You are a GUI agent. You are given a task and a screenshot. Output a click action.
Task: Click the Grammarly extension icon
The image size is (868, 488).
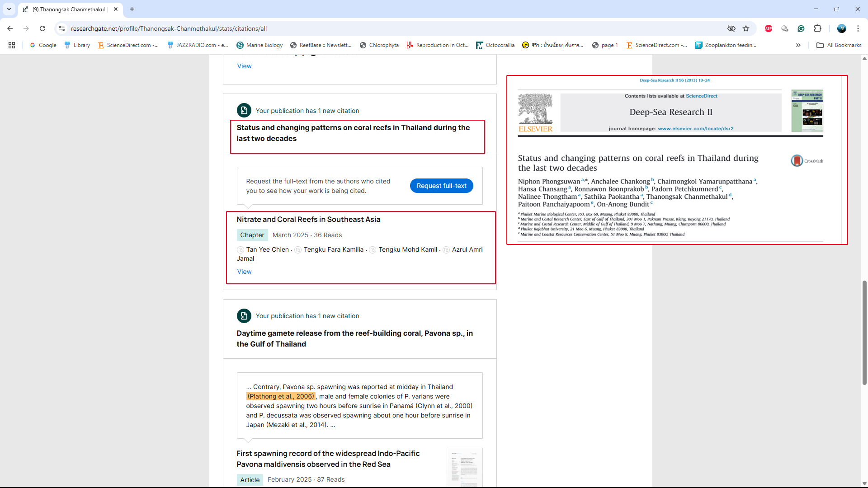tap(801, 28)
